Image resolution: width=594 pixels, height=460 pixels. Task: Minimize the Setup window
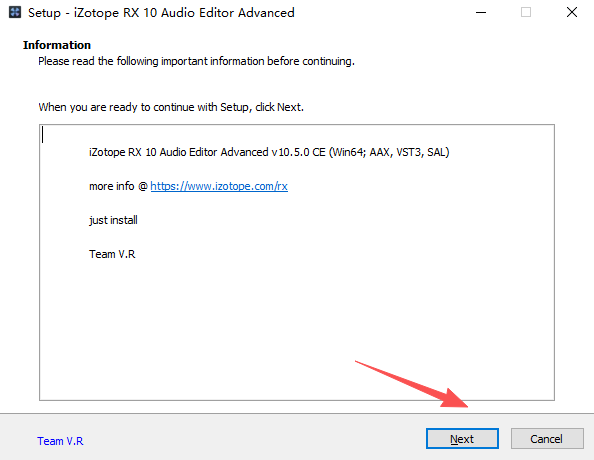tap(481, 13)
